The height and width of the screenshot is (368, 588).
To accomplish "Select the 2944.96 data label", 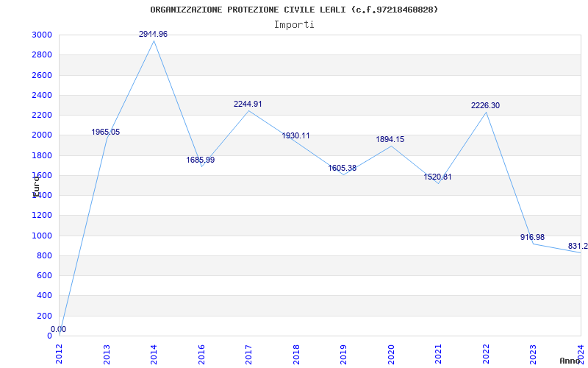I will click(x=153, y=34).
